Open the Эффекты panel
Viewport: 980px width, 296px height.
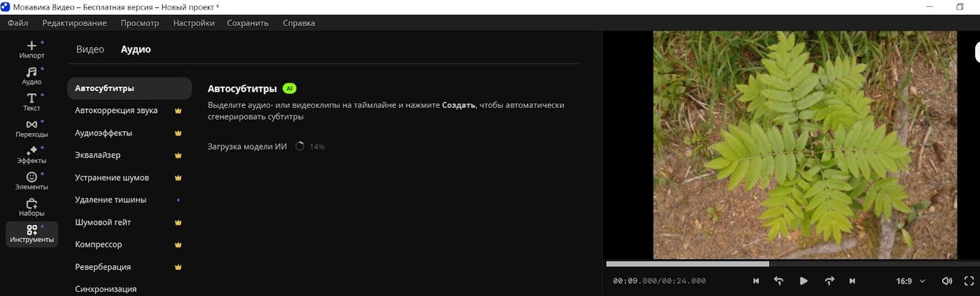pyautogui.click(x=31, y=155)
